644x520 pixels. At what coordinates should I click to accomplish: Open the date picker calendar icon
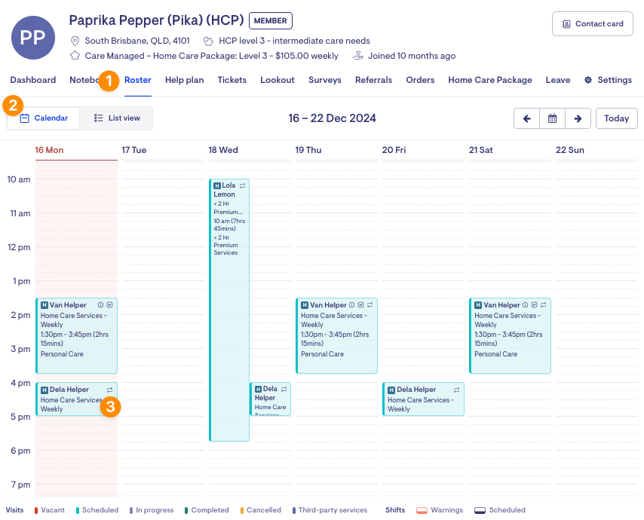click(552, 119)
